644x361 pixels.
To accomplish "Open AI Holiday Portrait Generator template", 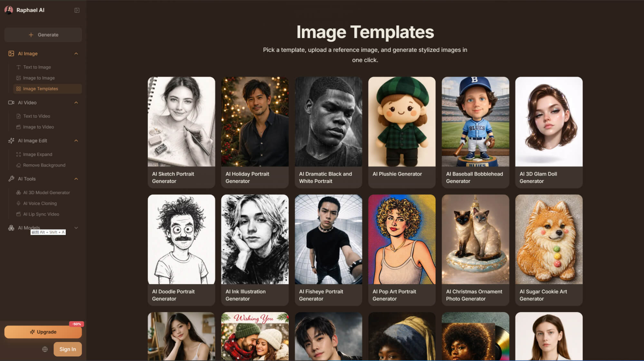I will (x=255, y=132).
